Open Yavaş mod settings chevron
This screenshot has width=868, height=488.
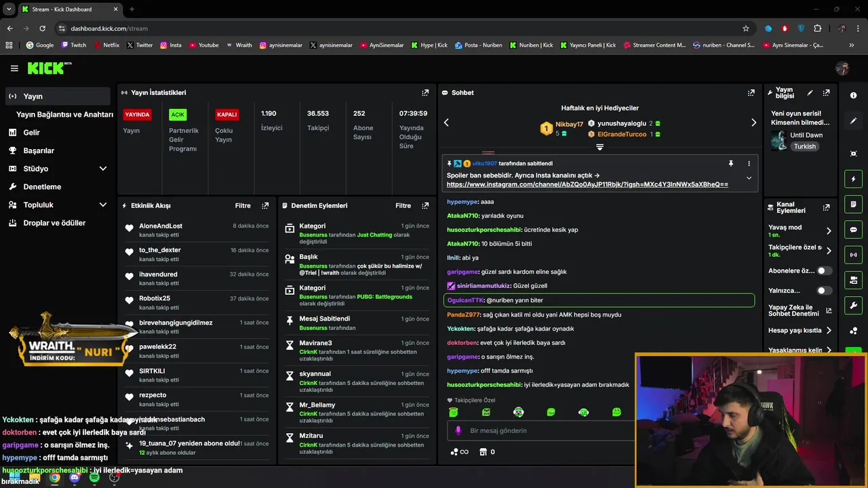(829, 230)
